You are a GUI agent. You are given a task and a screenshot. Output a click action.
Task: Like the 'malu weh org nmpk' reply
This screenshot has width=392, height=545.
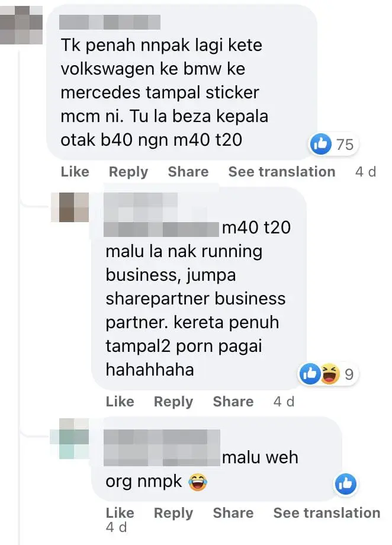click(120, 513)
